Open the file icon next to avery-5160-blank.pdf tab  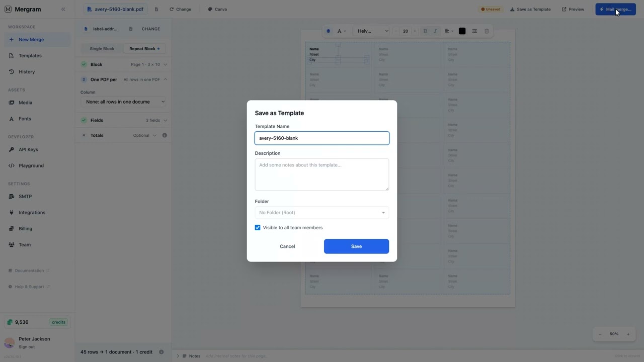pyautogui.click(x=156, y=9)
